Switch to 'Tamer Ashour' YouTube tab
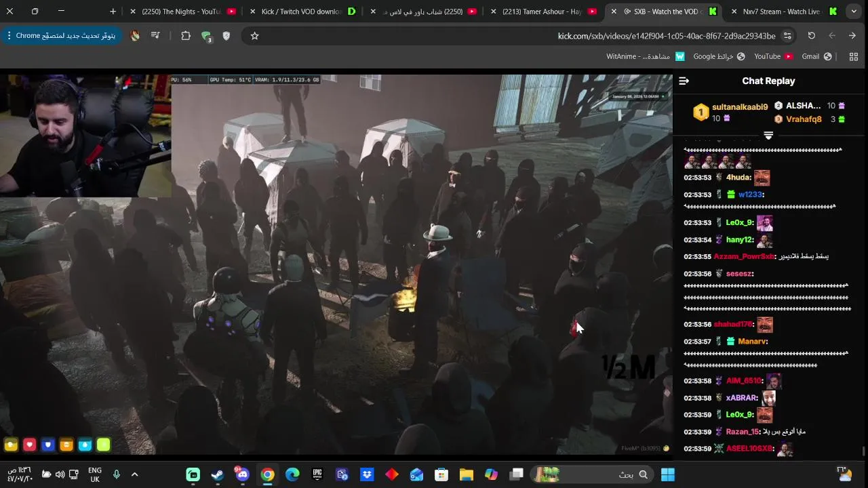The image size is (868, 488). [542, 12]
